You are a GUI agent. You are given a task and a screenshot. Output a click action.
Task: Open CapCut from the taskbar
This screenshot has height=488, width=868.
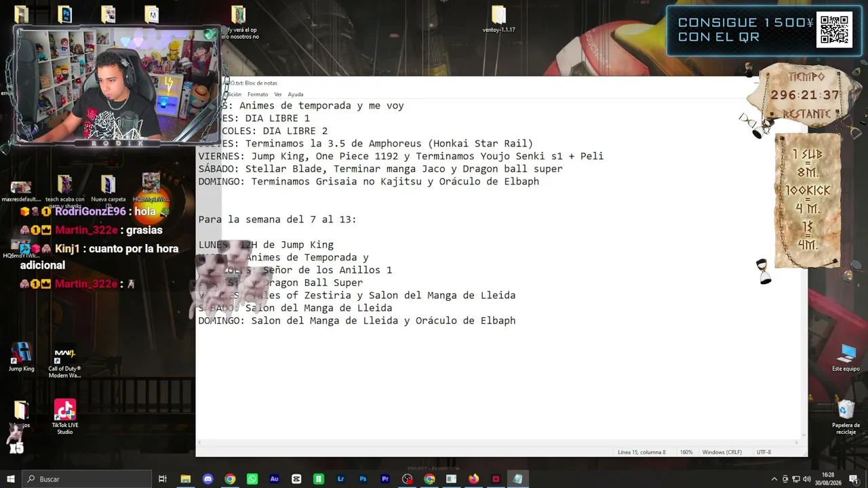click(296, 479)
